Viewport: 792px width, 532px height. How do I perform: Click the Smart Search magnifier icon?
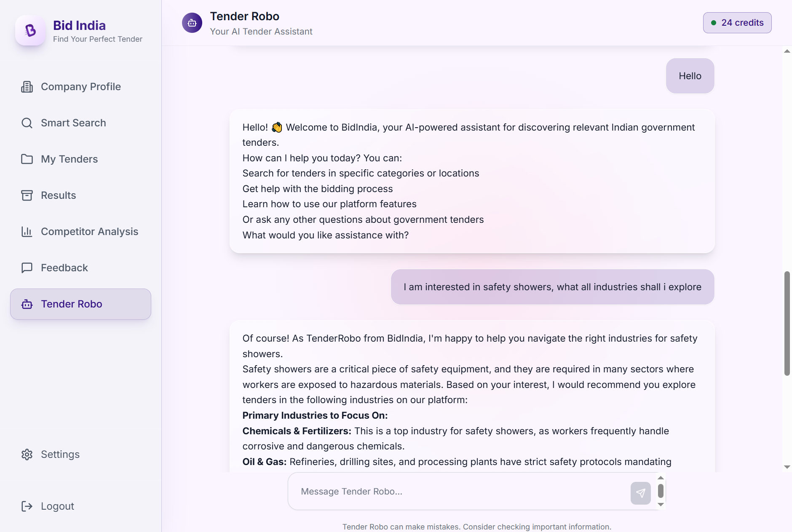coord(27,123)
